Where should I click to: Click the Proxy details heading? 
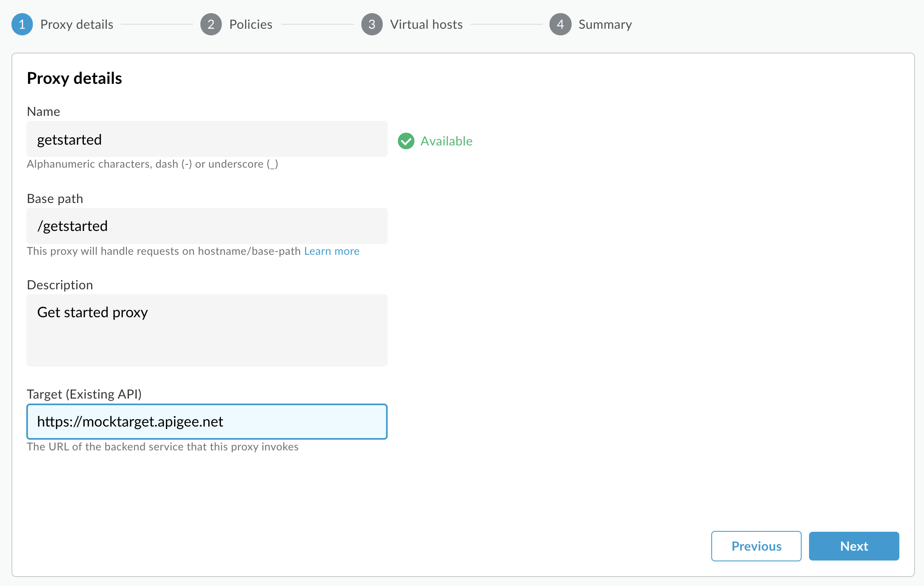[74, 78]
